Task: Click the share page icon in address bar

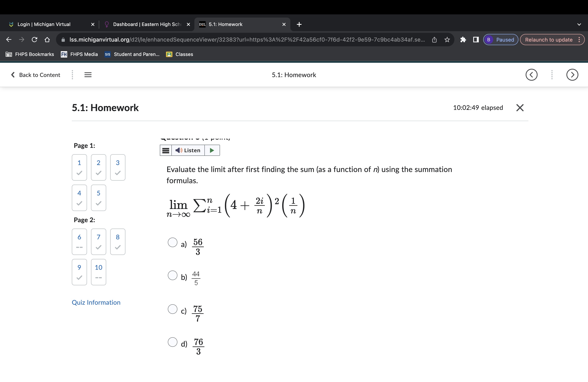Action: coord(434,40)
